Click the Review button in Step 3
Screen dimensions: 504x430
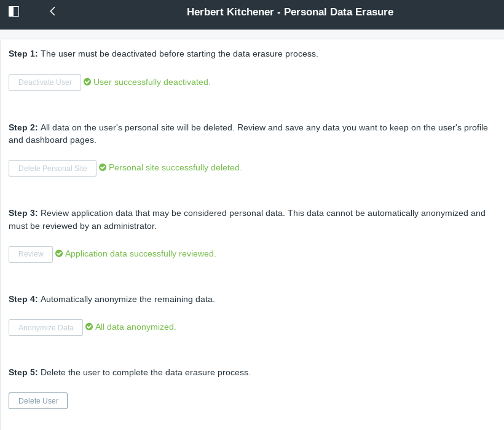click(31, 255)
